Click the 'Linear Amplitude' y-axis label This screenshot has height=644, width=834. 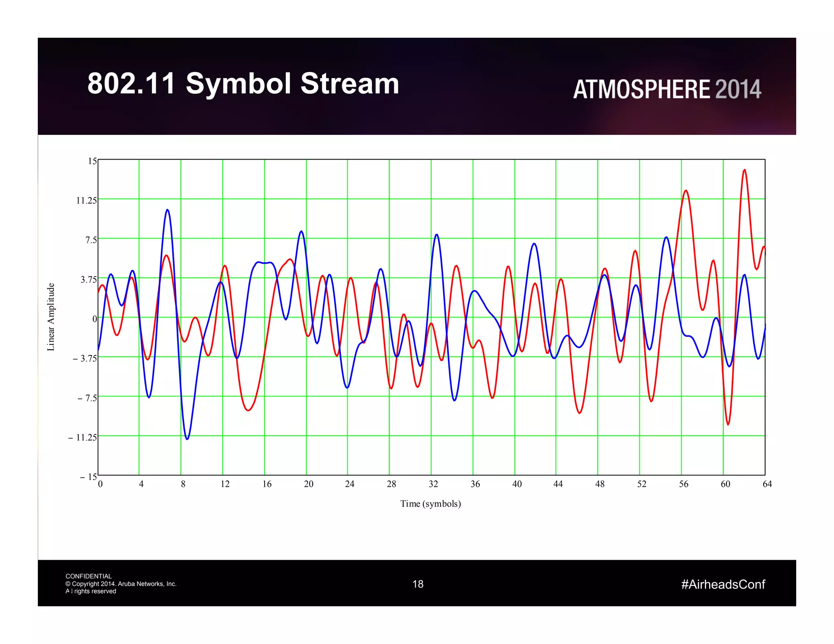click(x=51, y=317)
